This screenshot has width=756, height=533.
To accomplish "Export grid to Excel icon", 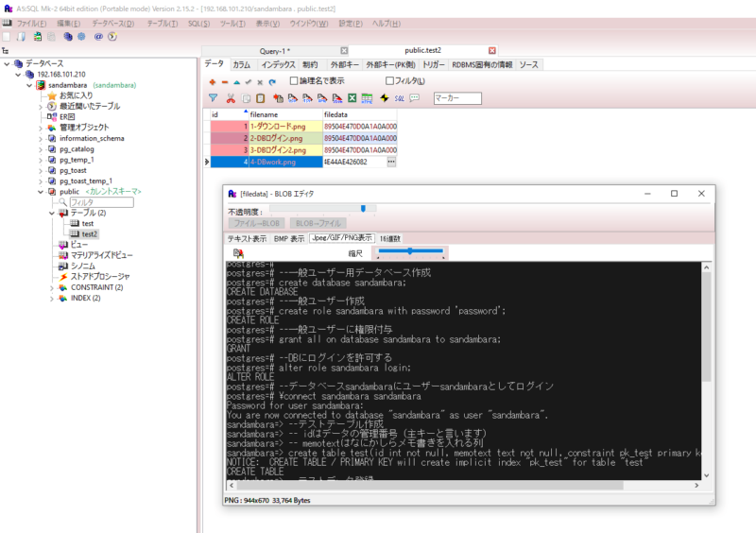I will (x=352, y=98).
